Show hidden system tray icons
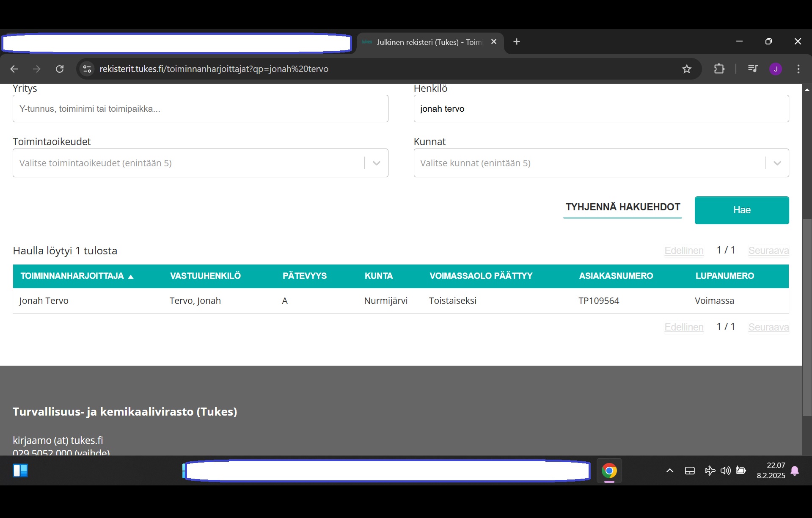This screenshot has width=812, height=518. [x=669, y=471]
